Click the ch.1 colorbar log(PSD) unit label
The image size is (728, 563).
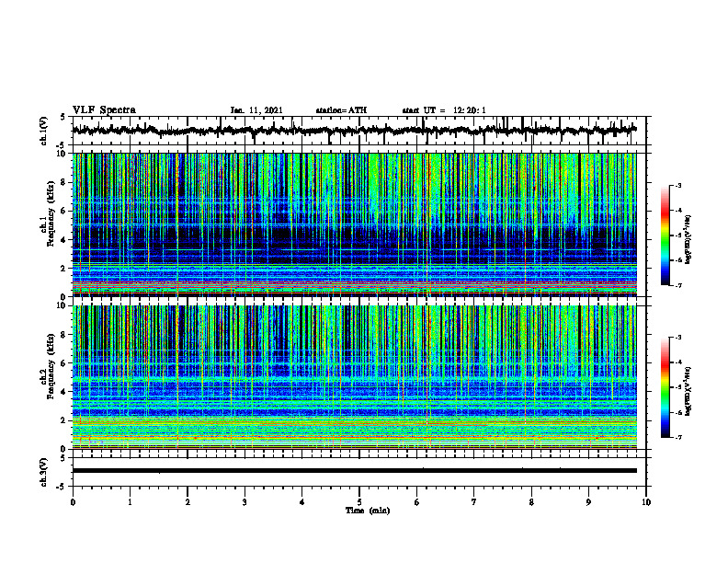(688, 240)
